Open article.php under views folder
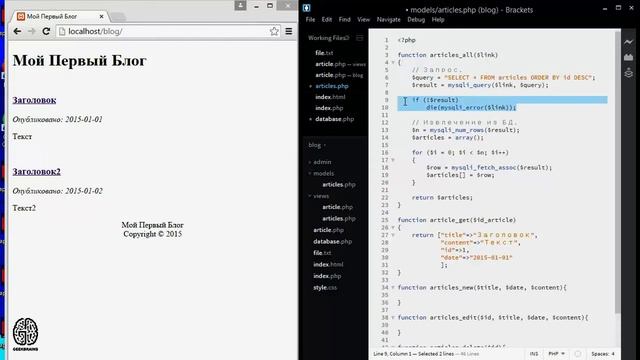Image resolution: width=640 pixels, height=360 pixels. click(338, 207)
